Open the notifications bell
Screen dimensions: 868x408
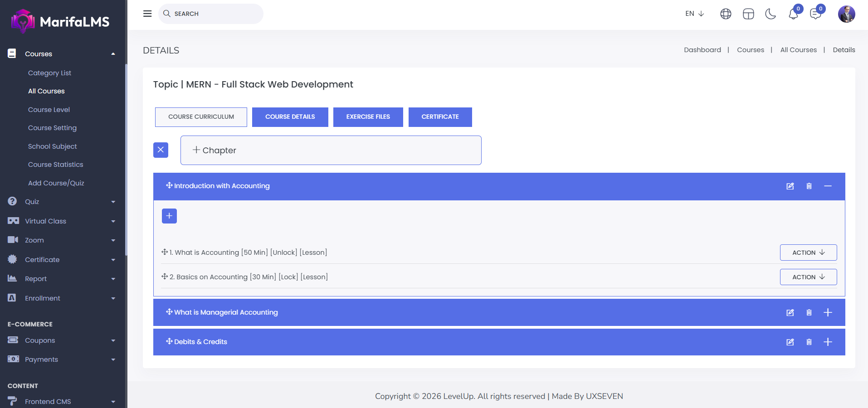(x=793, y=14)
